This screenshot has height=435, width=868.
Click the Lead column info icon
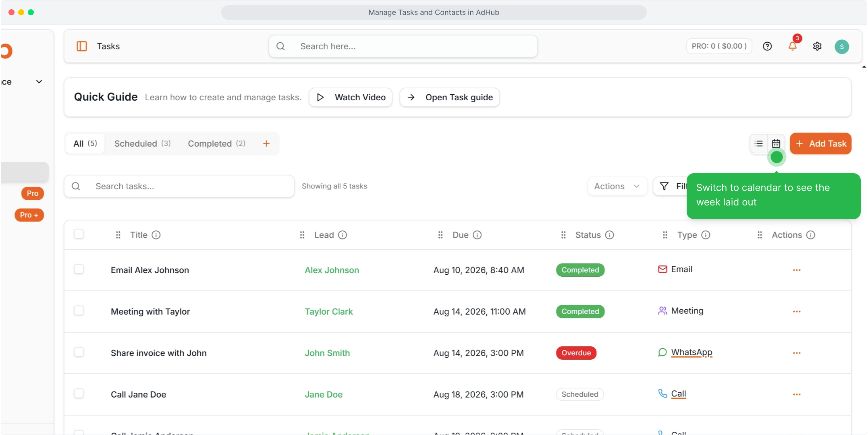(x=343, y=235)
